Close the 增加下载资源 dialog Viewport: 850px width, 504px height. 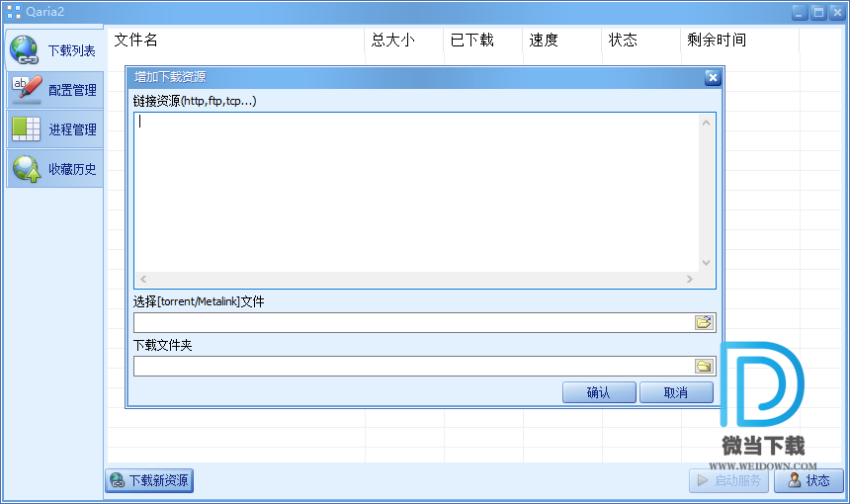[712, 78]
